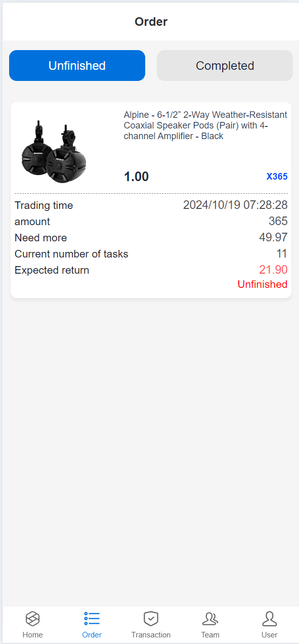Click the Alpine speaker pods product image
This screenshot has width=299, height=644.
click(54, 152)
